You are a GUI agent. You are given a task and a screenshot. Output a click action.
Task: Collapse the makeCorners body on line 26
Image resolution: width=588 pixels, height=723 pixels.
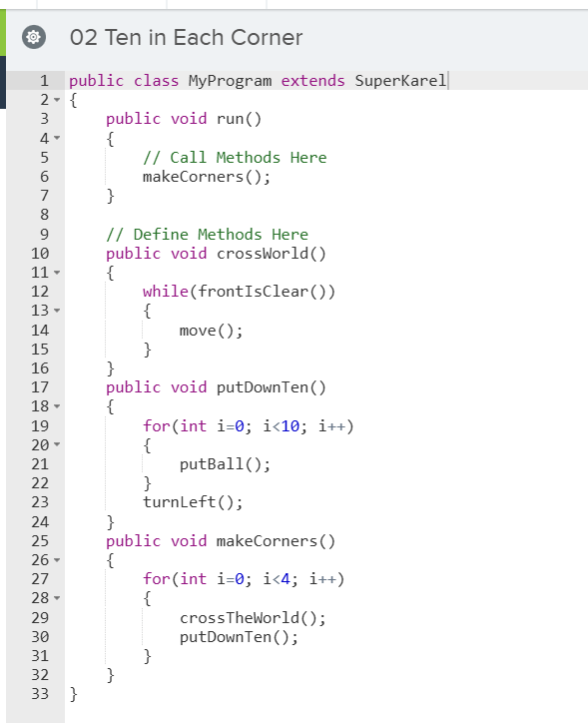pyautogui.click(x=57, y=560)
